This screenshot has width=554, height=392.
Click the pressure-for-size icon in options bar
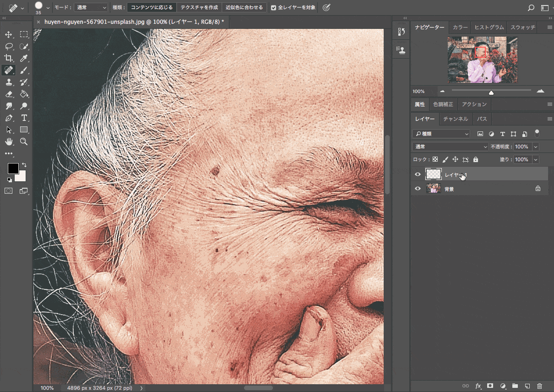tap(326, 7)
